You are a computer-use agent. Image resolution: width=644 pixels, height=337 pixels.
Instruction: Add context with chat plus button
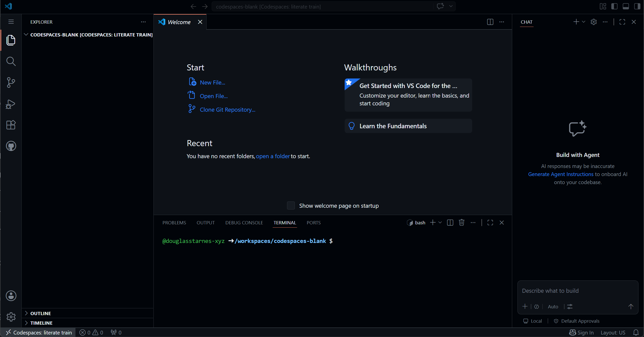(525, 307)
